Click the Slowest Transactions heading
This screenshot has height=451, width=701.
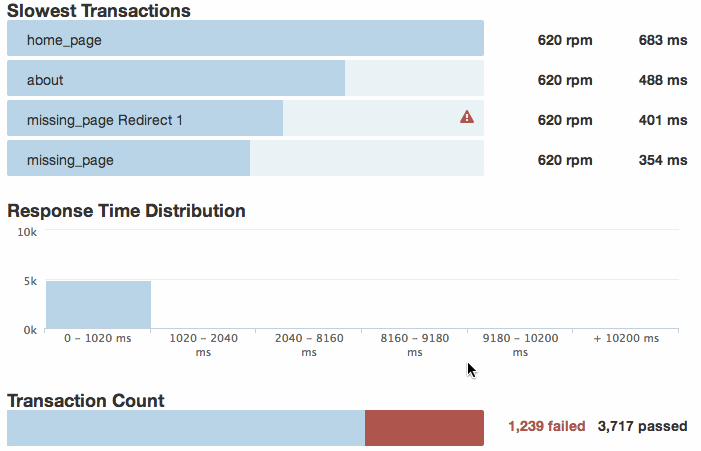click(x=99, y=11)
